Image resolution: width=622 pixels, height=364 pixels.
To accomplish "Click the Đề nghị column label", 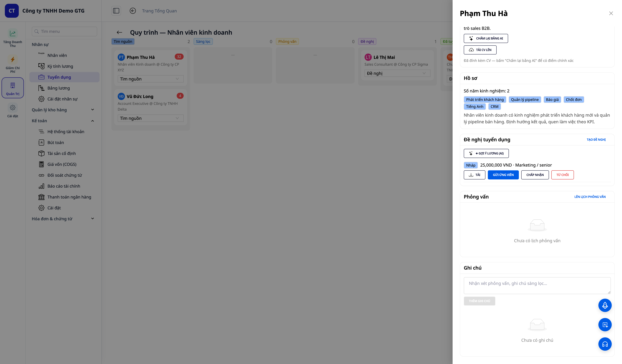I will pos(367,41).
